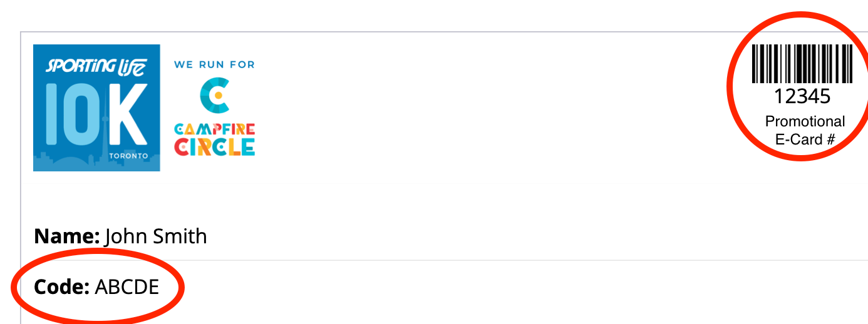This screenshot has width=868, height=324.
Task: Click the Sporting Life 10K logo
Action: pos(96,108)
